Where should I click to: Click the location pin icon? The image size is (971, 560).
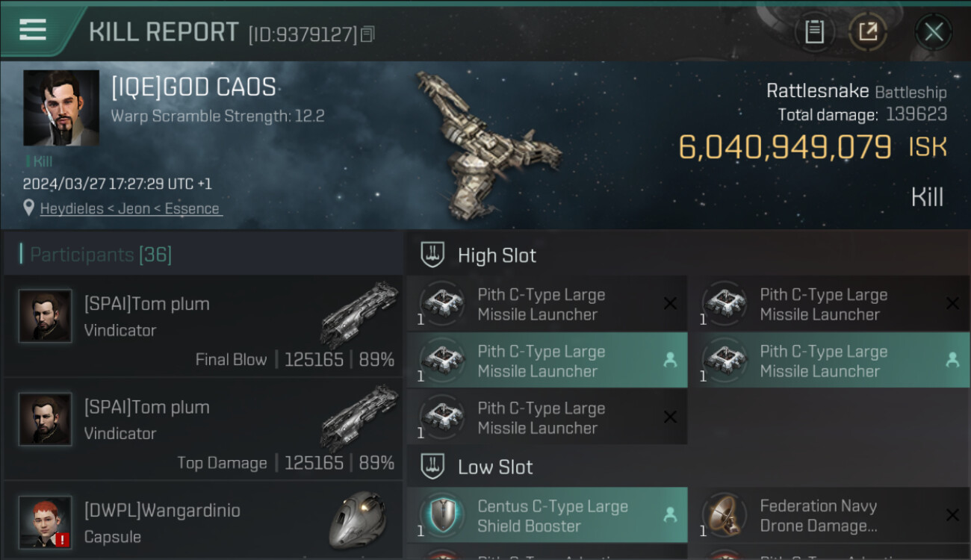(29, 208)
